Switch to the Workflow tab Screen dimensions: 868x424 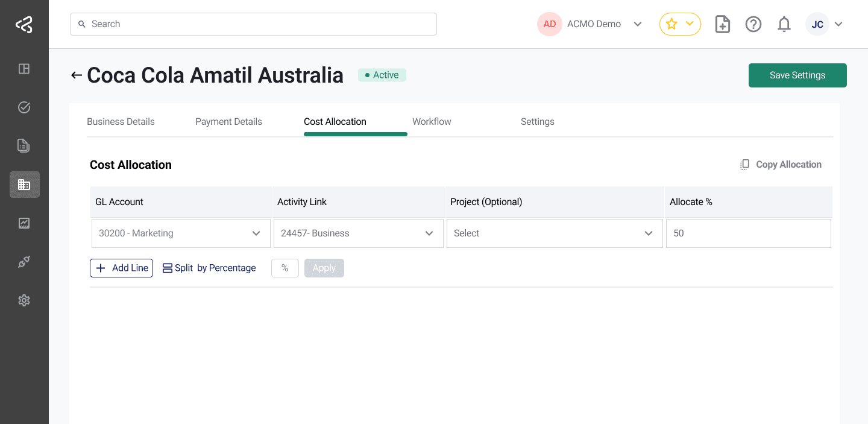[432, 121]
